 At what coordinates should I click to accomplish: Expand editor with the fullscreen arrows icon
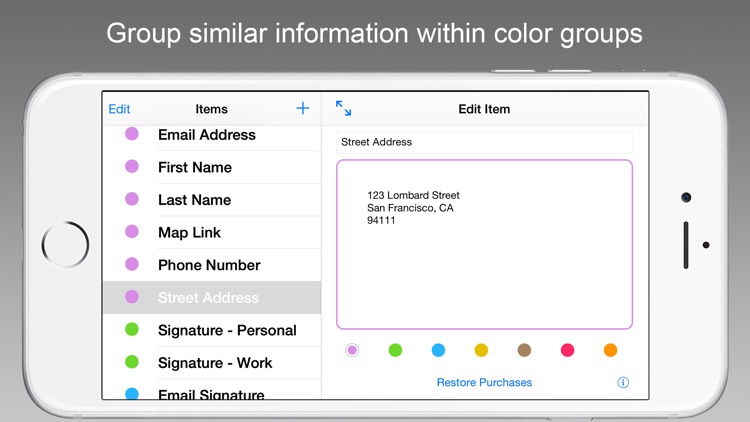[x=343, y=108]
